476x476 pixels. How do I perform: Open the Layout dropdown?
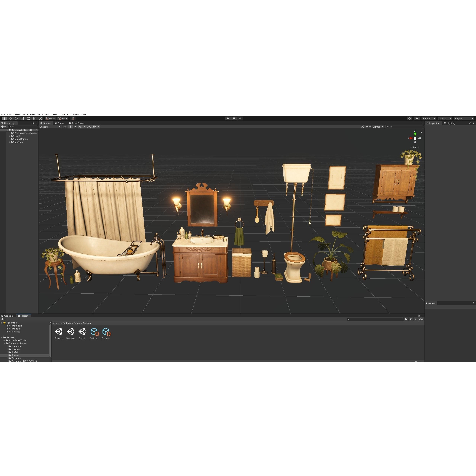point(464,118)
